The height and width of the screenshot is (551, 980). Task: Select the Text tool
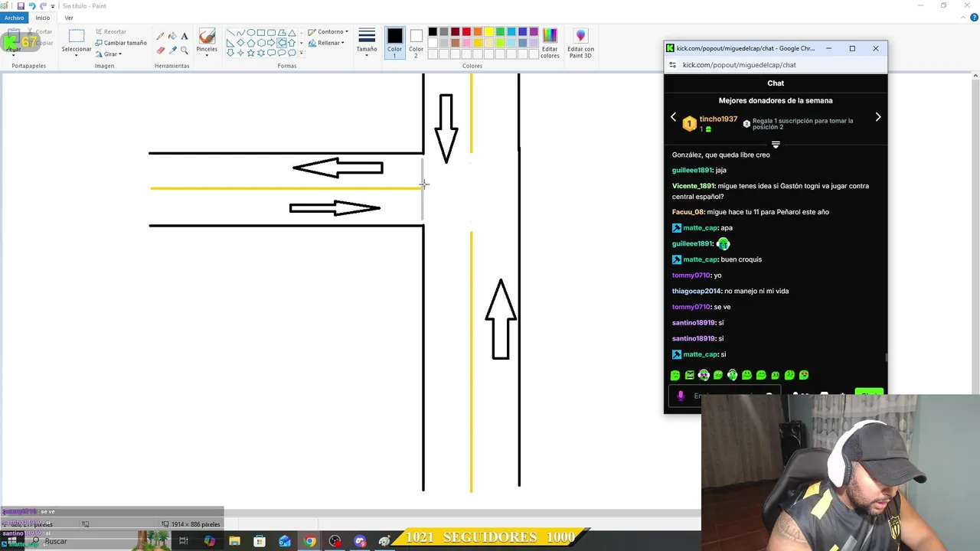point(185,36)
